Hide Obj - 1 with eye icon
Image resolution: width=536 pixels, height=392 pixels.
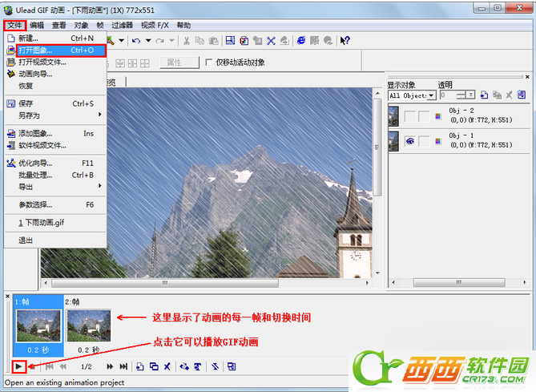tap(410, 141)
